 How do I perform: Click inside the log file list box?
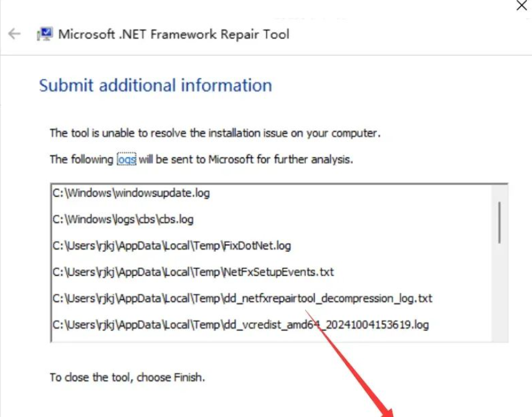[x=274, y=261]
